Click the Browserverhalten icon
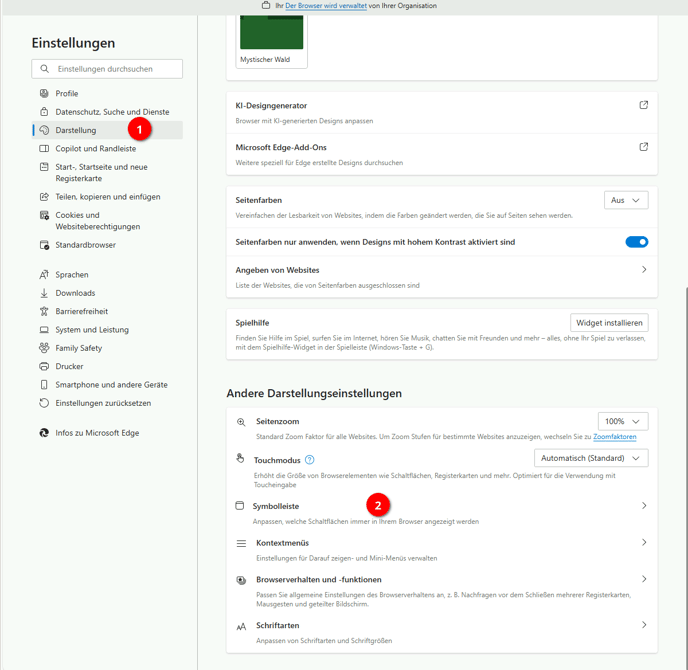Image resolution: width=688 pixels, height=670 pixels. click(241, 580)
